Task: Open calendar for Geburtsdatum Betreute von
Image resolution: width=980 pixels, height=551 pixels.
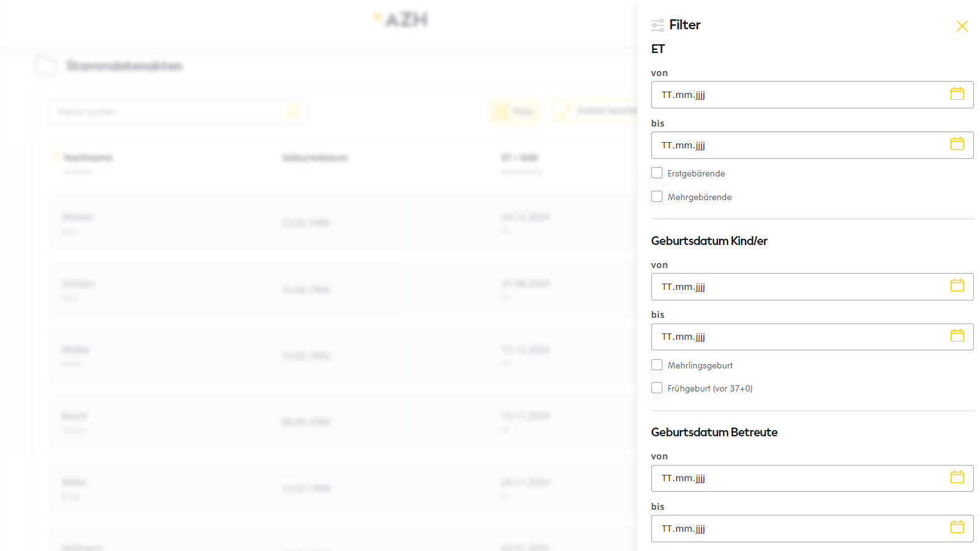Action: tap(957, 477)
